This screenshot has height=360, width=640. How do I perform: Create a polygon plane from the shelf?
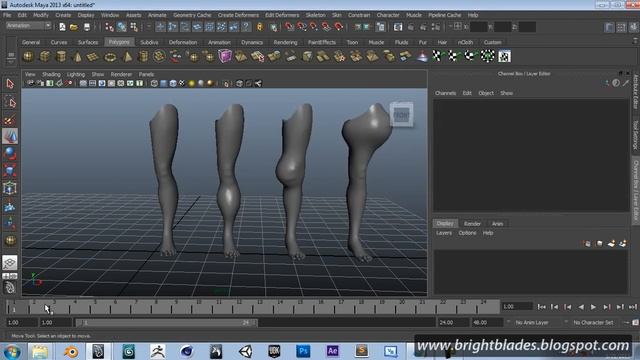tap(93, 57)
